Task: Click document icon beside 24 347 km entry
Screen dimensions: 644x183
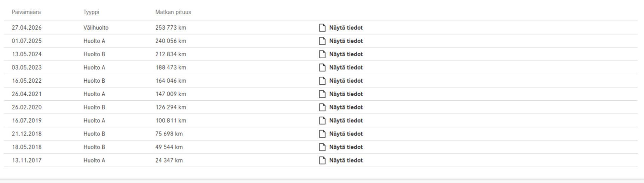Action: pos(322,160)
